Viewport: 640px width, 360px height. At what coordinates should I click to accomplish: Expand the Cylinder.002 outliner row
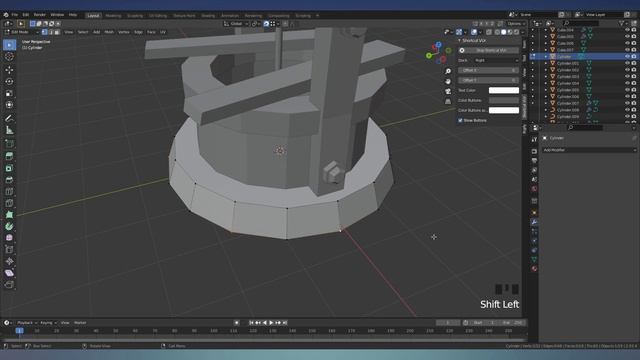point(546,70)
